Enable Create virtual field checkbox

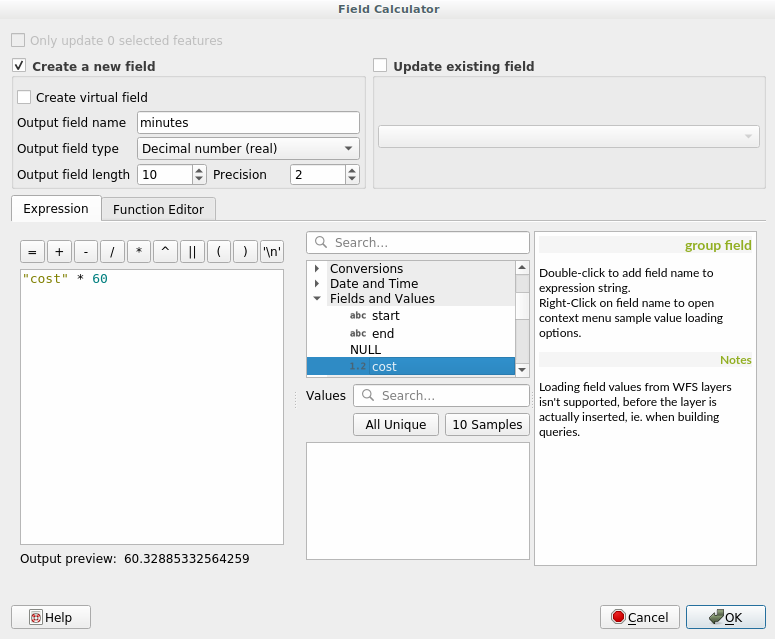tap(24, 98)
